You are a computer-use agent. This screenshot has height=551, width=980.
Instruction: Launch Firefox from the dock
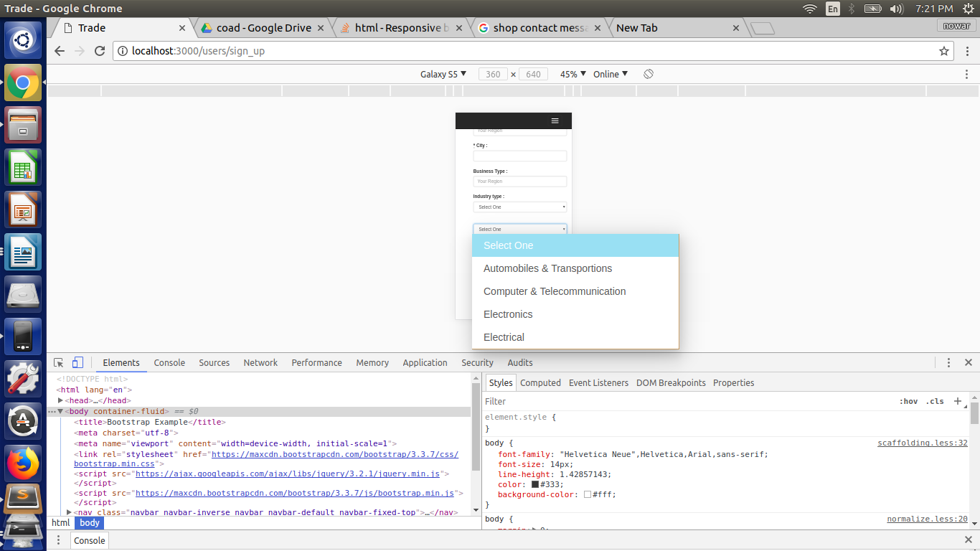[23, 463]
